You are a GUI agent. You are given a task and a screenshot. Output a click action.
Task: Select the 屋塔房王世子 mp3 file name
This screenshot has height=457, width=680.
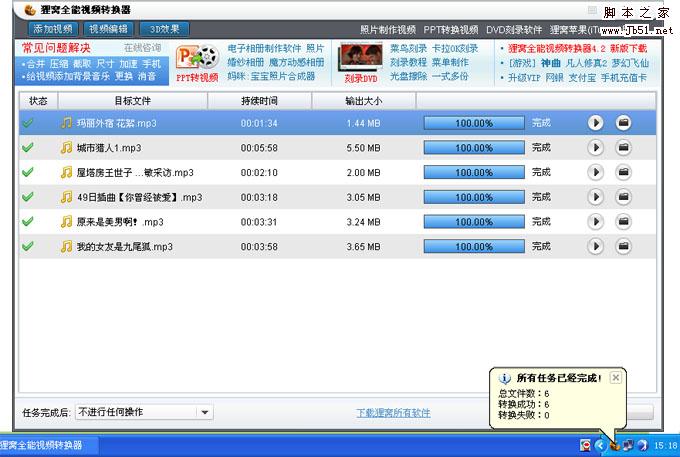click(x=135, y=173)
